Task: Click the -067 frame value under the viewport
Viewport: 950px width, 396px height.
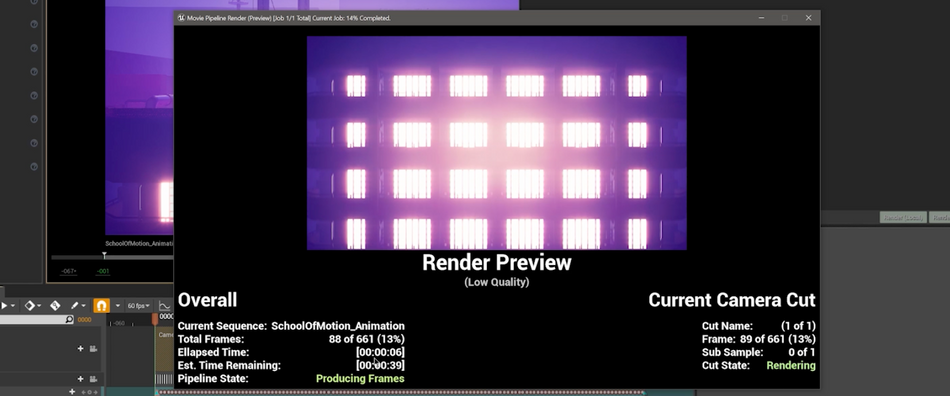Action: [68, 271]
